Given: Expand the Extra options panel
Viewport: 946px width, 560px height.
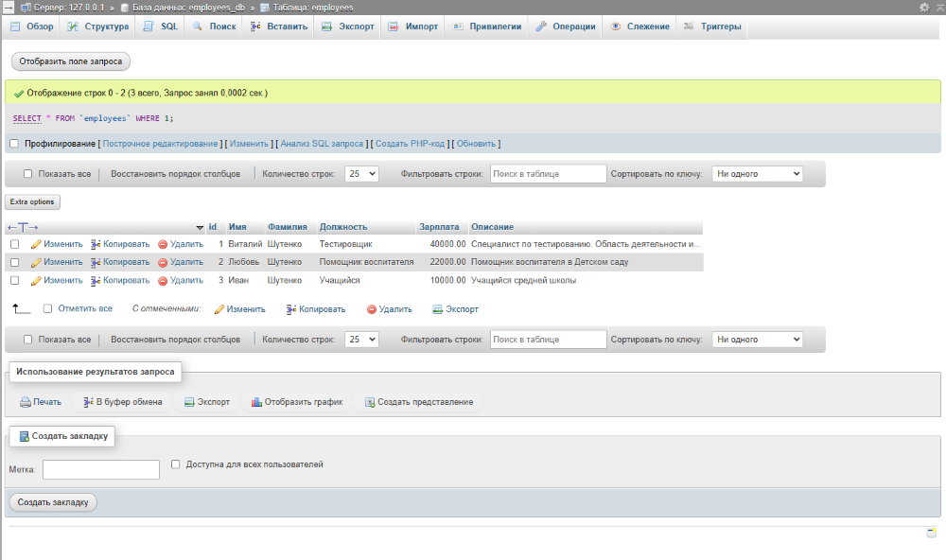Looking at the screenshot, I should coord(32,201).
